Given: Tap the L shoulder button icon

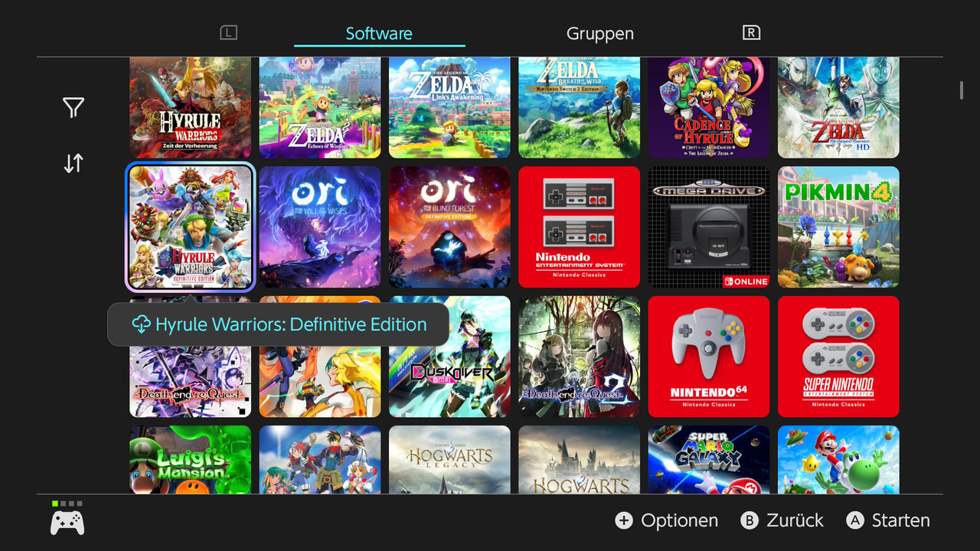Looking at the screenshot, I should (x=228, y=33).
